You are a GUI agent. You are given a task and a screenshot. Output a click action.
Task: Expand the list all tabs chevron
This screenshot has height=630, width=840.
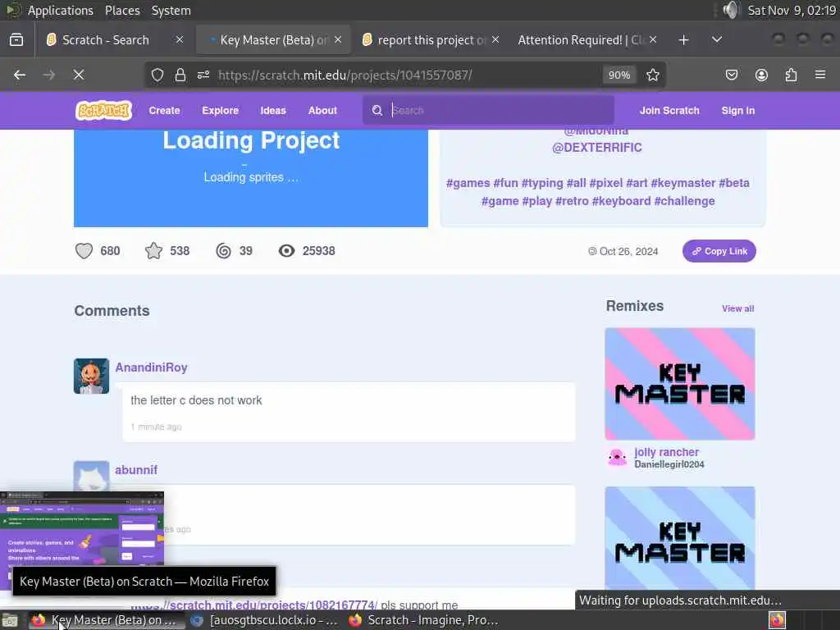tap(717, 39)
